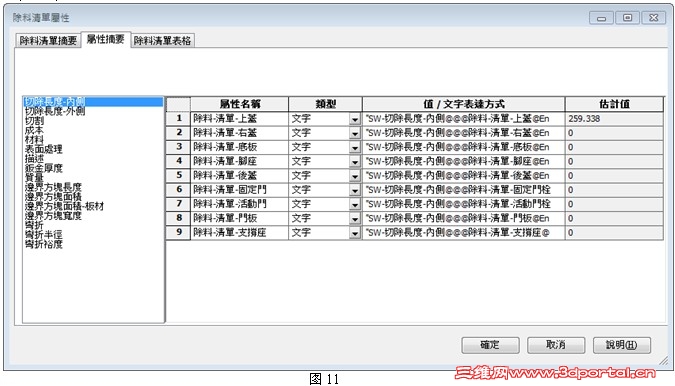This screenshot has width=675, height=386.
Task: Expand type dropdown for 除料-清單-腳座 row
Action: coord(355,162)
